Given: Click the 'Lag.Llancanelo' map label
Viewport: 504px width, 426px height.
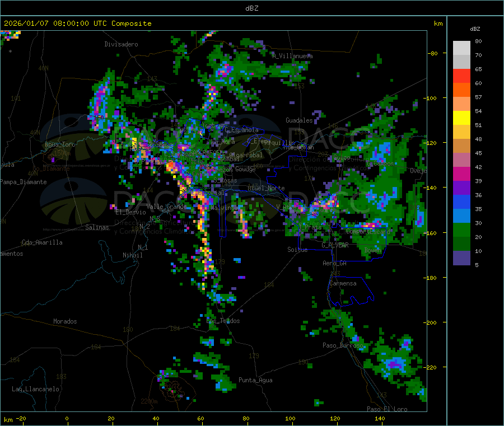Looking at the screenshot, I should click(35, 389).
